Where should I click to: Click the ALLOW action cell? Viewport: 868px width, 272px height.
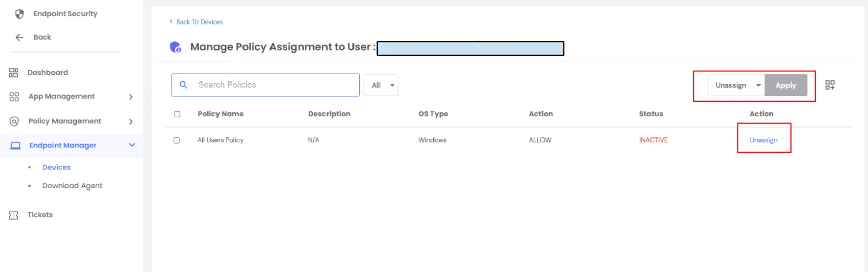[x=540, y=140]
